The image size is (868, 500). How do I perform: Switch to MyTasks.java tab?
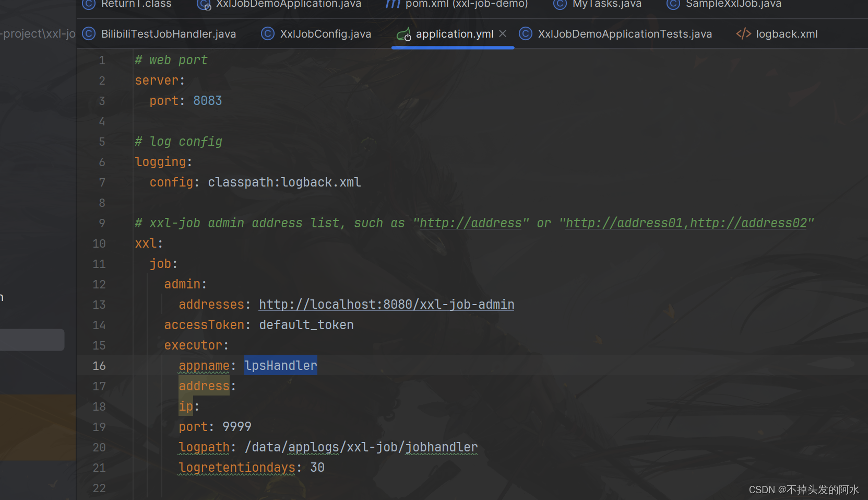tap(607, 4)
